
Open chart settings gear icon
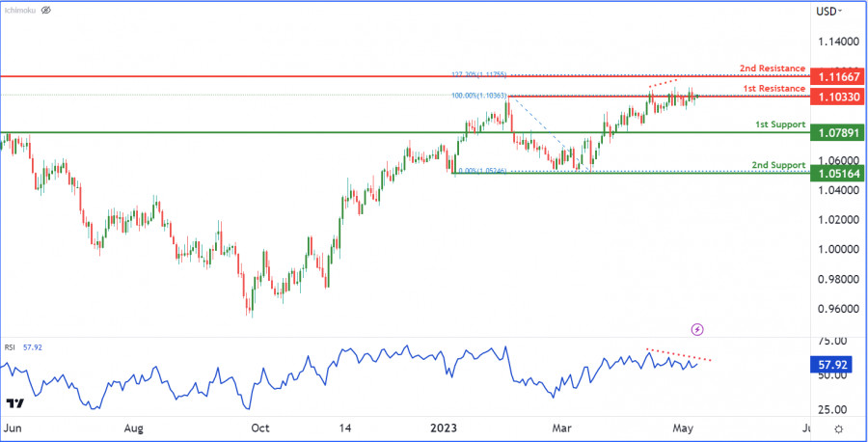[839, 428]
